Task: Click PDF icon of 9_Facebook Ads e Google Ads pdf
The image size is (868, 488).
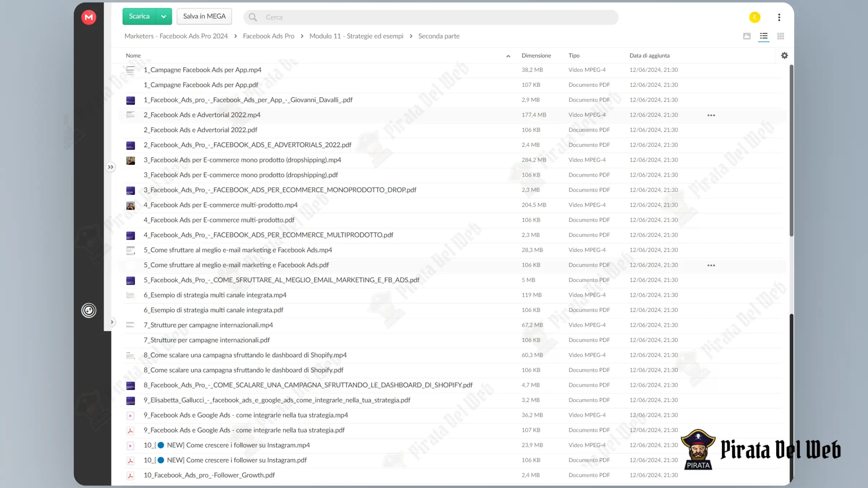Action: coord(131,431)
